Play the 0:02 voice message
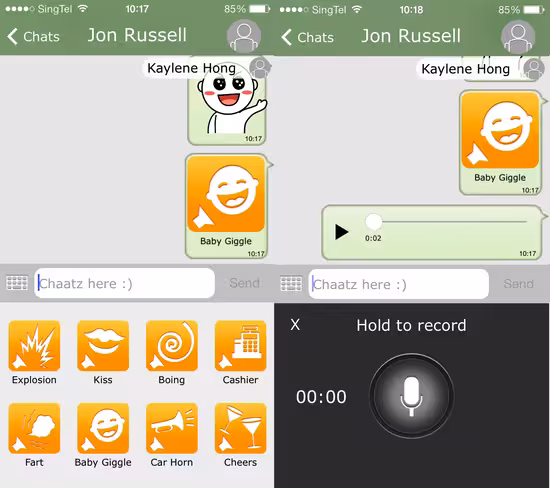 click(x=341, y=232)
